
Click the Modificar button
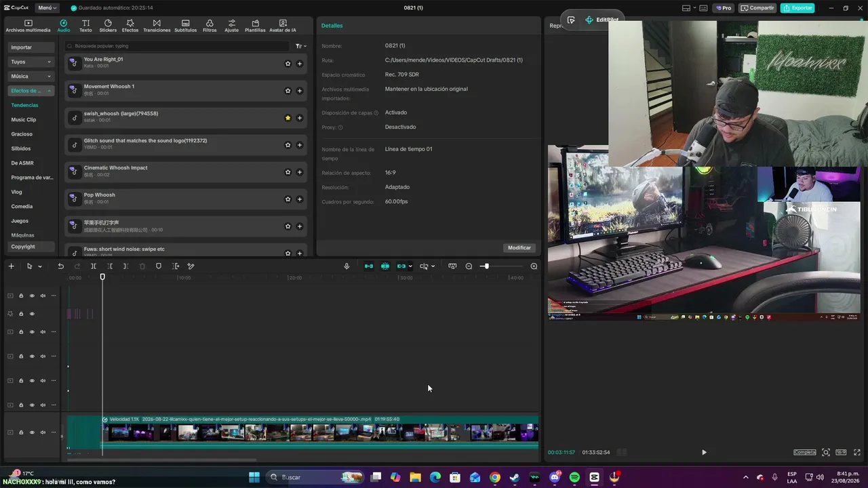tap(519, 248)
